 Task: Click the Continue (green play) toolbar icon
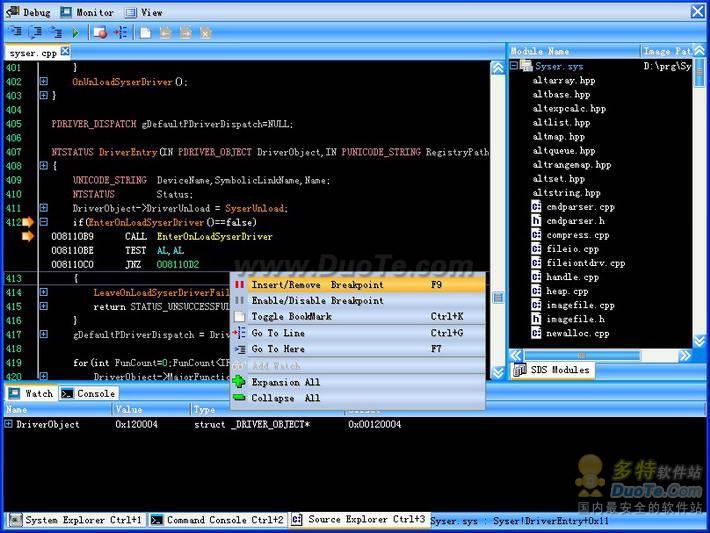coord(75,33)
